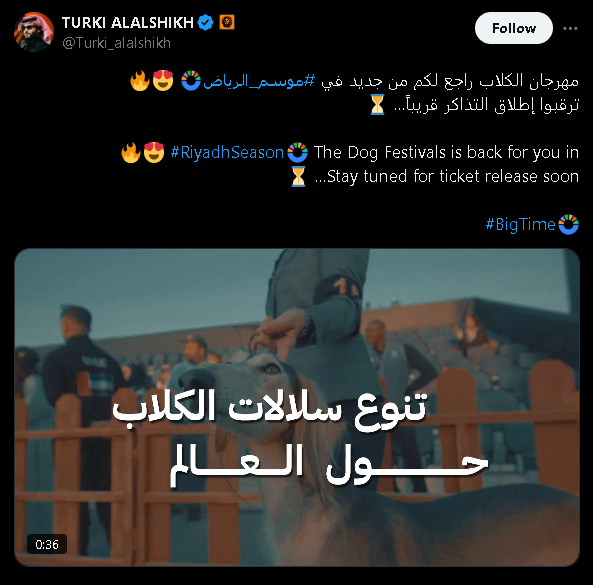Click the heart-eyes emoji in the Arabic line
Image resolution: width=593 pixels, height=585 pixels.
click(163, 81)
